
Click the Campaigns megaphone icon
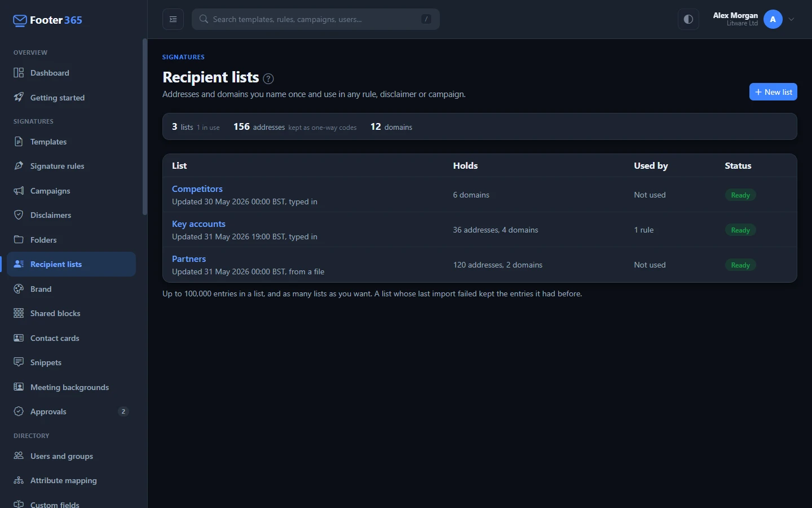tap(19, 191)
